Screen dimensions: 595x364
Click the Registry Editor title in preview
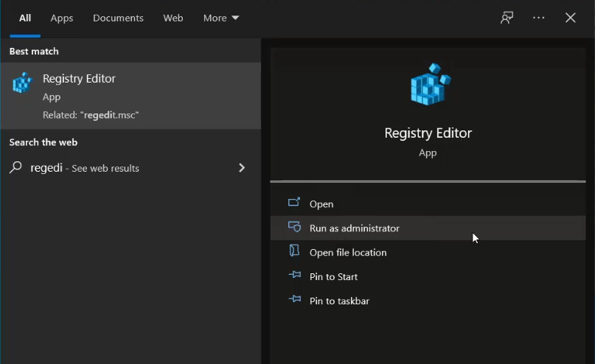[428, 133]
